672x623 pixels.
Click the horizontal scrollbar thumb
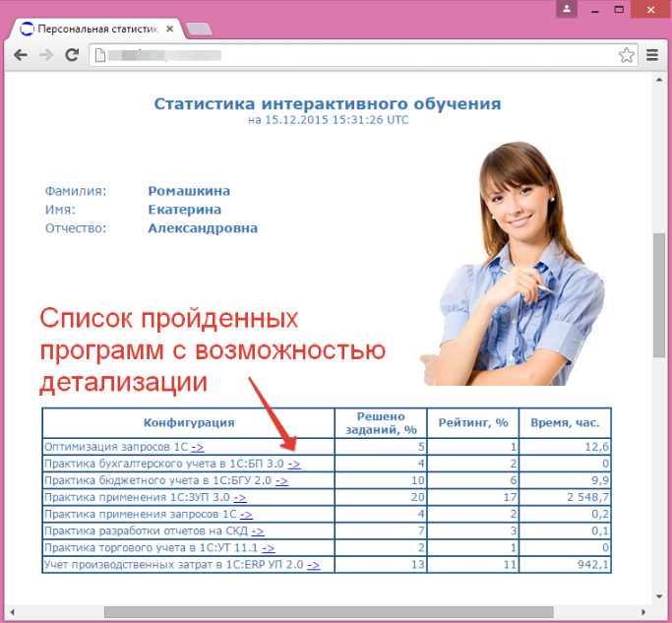pos(329,612)
